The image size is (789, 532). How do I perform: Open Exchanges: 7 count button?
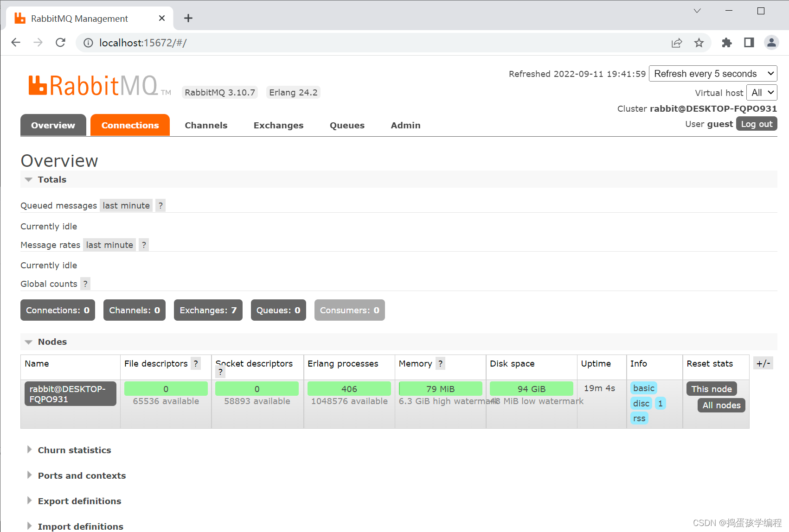[x=208, y=310]
